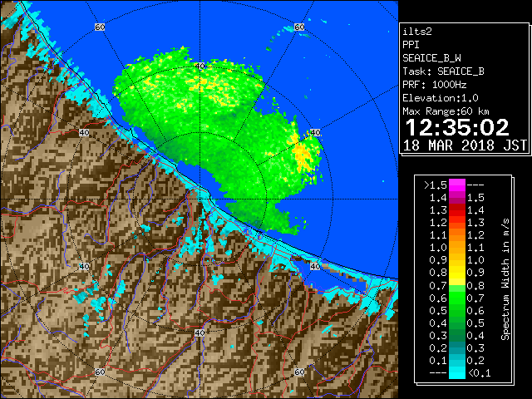Click the 'SEAICE_B_W' product name text
The image size is (532, 399).
point(431,58)
